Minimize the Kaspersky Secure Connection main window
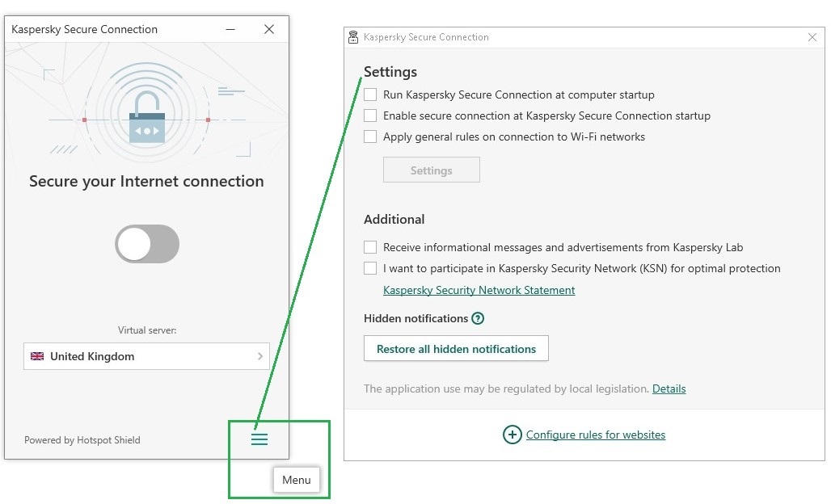 230,30
